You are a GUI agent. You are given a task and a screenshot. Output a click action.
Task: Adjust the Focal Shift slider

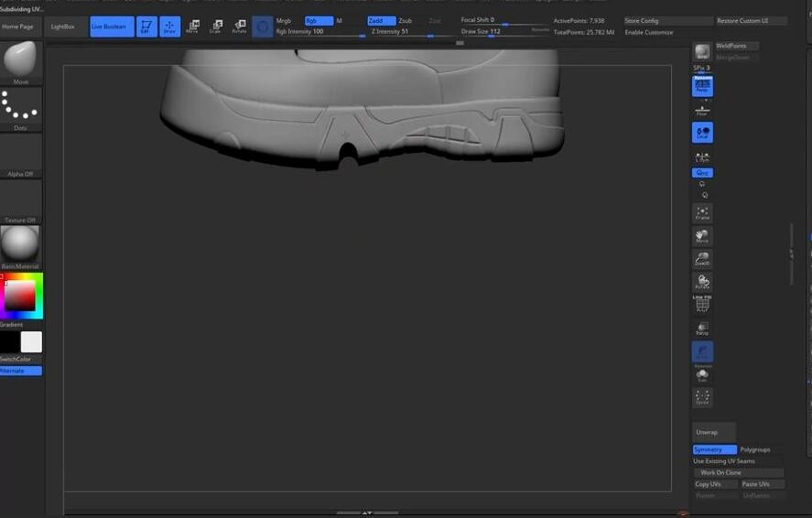[504, 21]
